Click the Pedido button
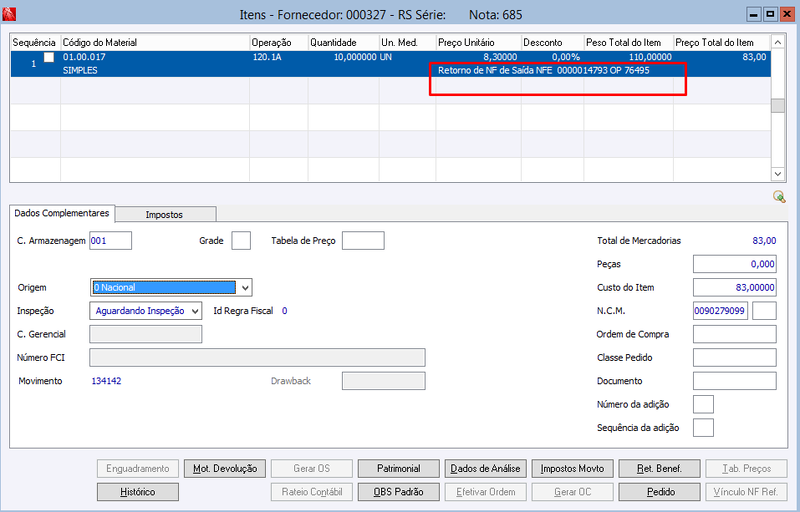This screenshot has height=512, width=800. tap(659, 492)
